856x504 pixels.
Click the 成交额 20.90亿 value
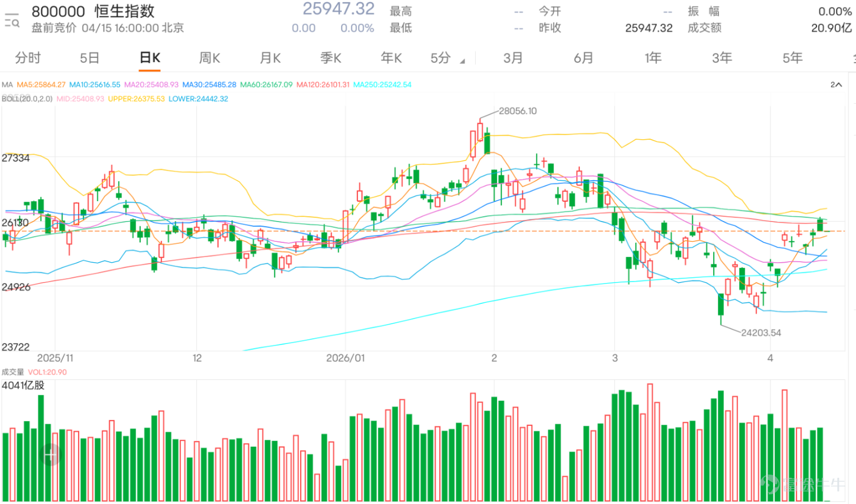831,28
